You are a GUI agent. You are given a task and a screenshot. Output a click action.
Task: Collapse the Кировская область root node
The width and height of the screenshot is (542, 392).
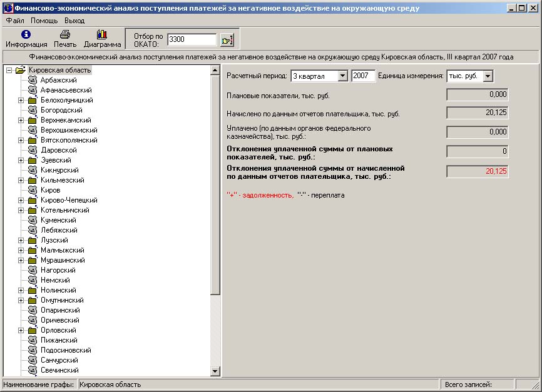click(9, 70)
